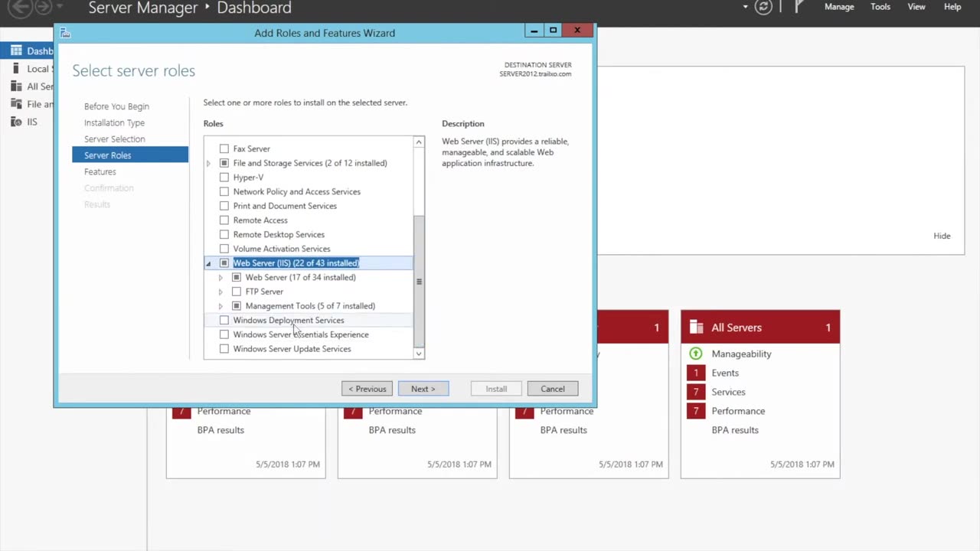This screenshot has height=551, width=980.
Task: Click the back navigation arrow
Action: pos(20,8)
